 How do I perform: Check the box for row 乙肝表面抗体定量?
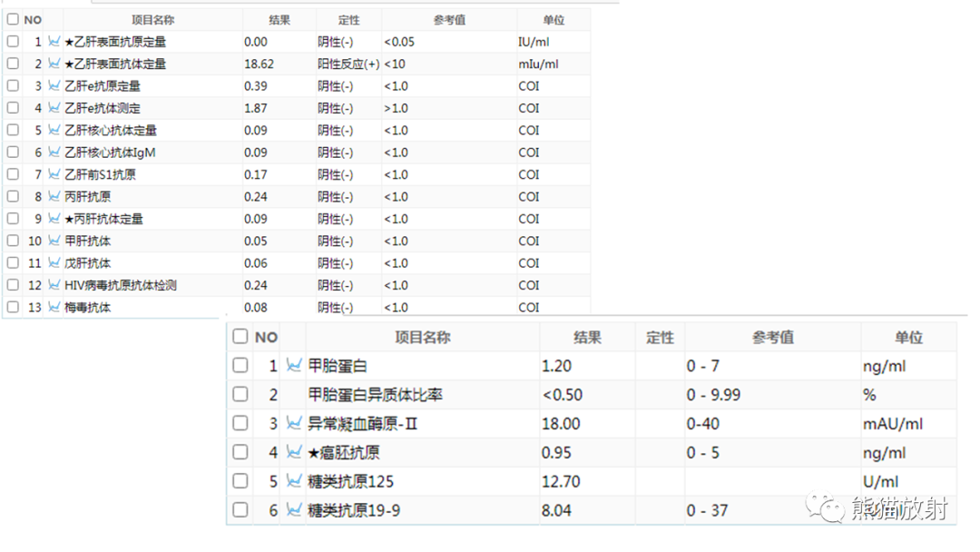(13, 64)
